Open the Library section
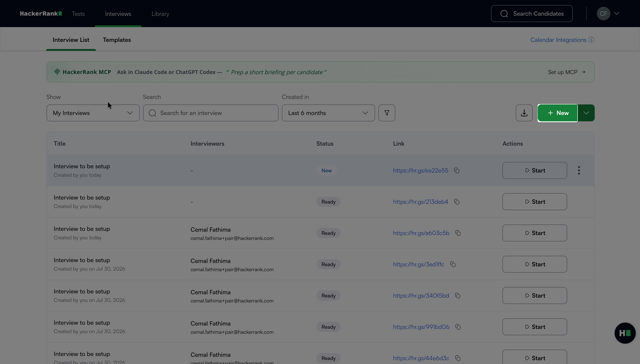The image size is (640, 364). click(x=160, y=14)
